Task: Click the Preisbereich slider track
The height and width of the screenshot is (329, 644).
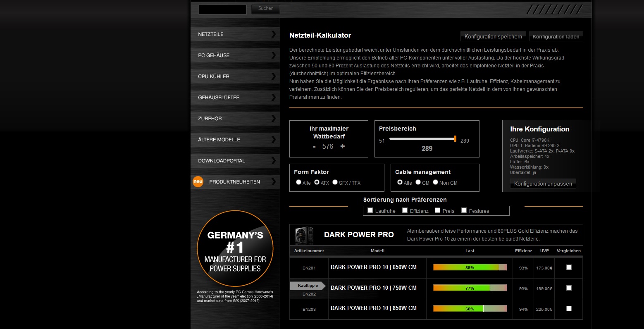Action: pos(422,139)
